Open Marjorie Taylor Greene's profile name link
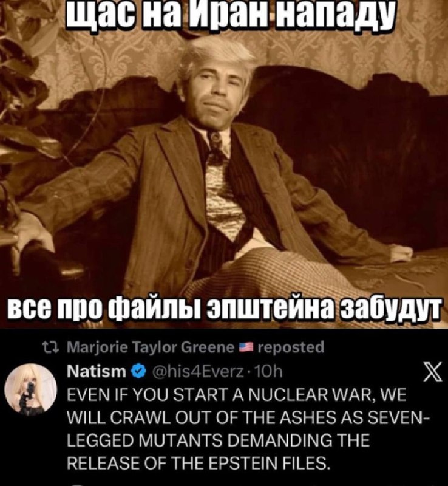The width and height of the screenshot is (448, 486). tap(151, 347)
